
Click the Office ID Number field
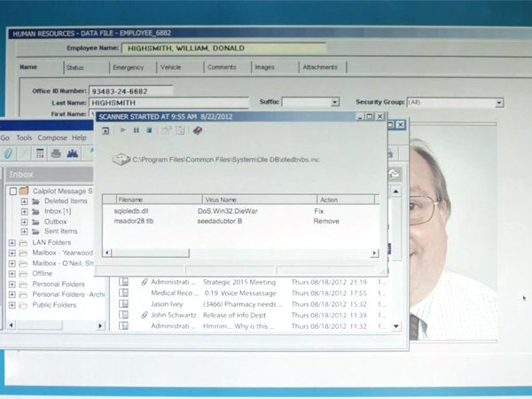(x=130, y=91)
